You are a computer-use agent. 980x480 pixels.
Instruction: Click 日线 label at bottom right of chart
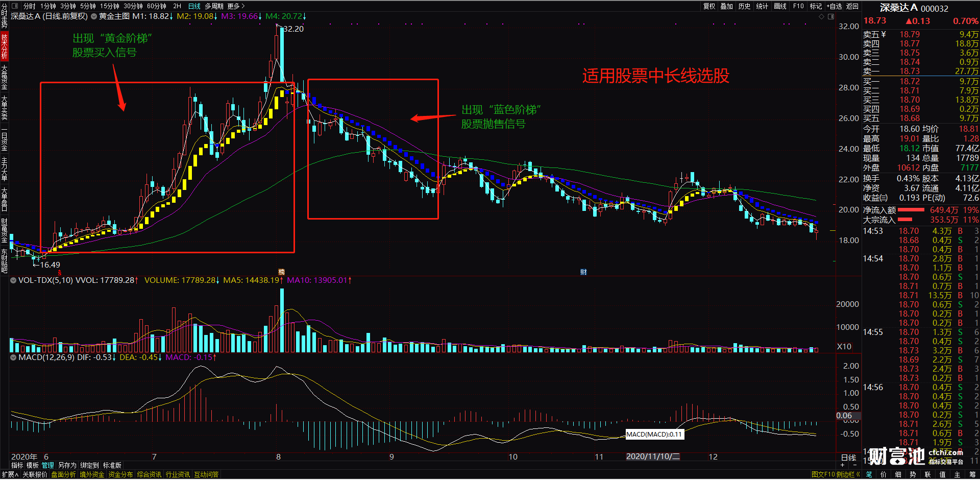click(848, 458)
